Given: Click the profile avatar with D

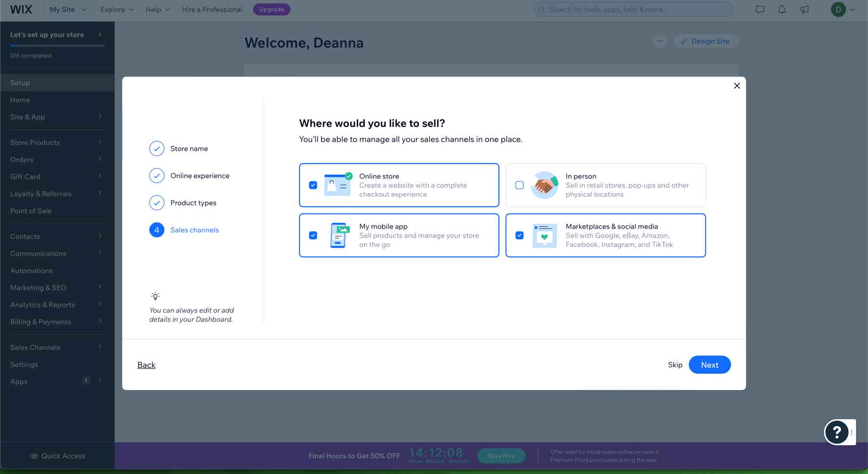Looking at the screenshot, I should tap(839, 9).
